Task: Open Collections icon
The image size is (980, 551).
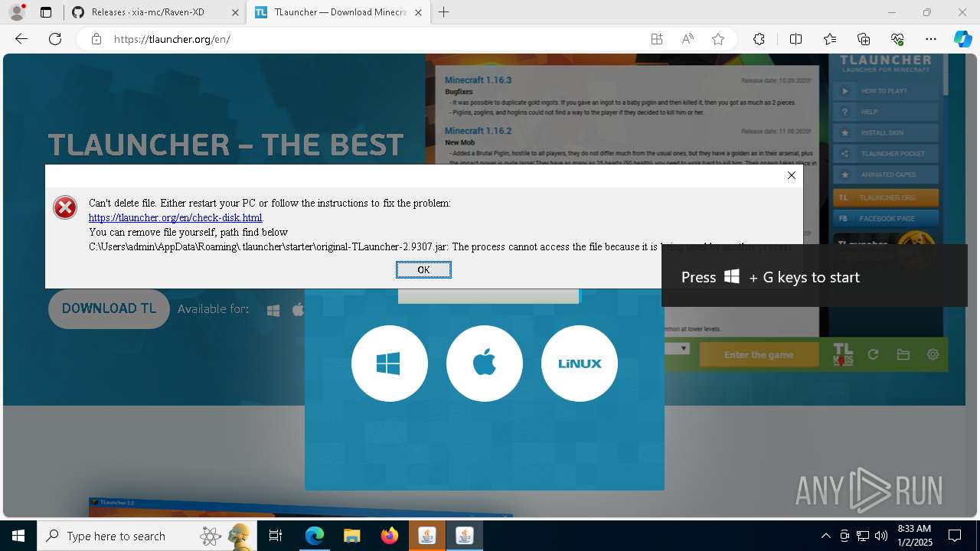Action: click(864, 39)
